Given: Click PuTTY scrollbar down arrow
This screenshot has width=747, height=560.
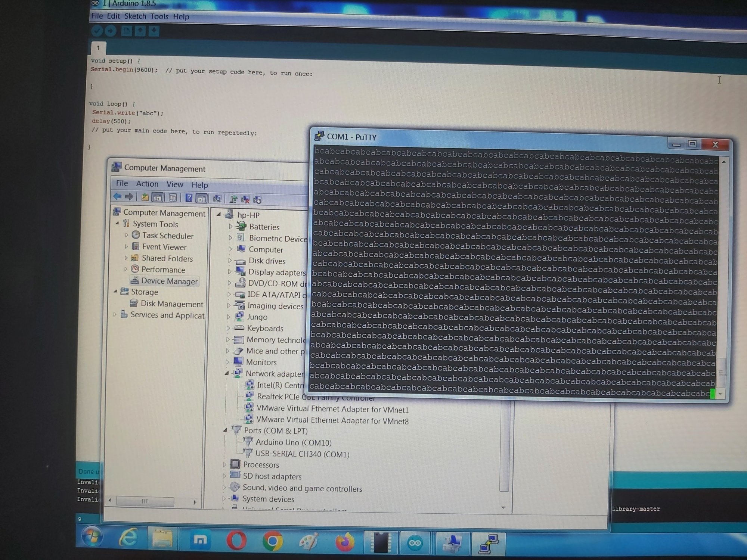Looking at the screenshot, I should pyautogui.click(x=720, y=393).
